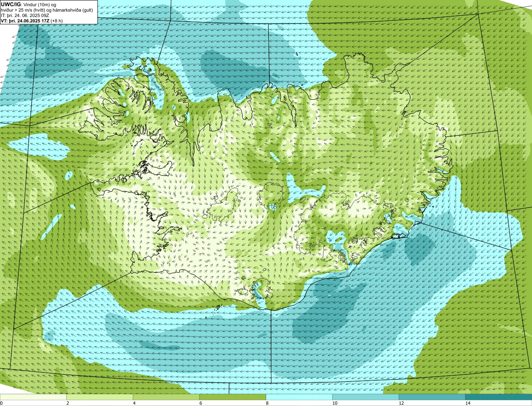Click the "hviður > 25 m/s" description line
The height and width of the screenshot is (406, 532).
47,10
